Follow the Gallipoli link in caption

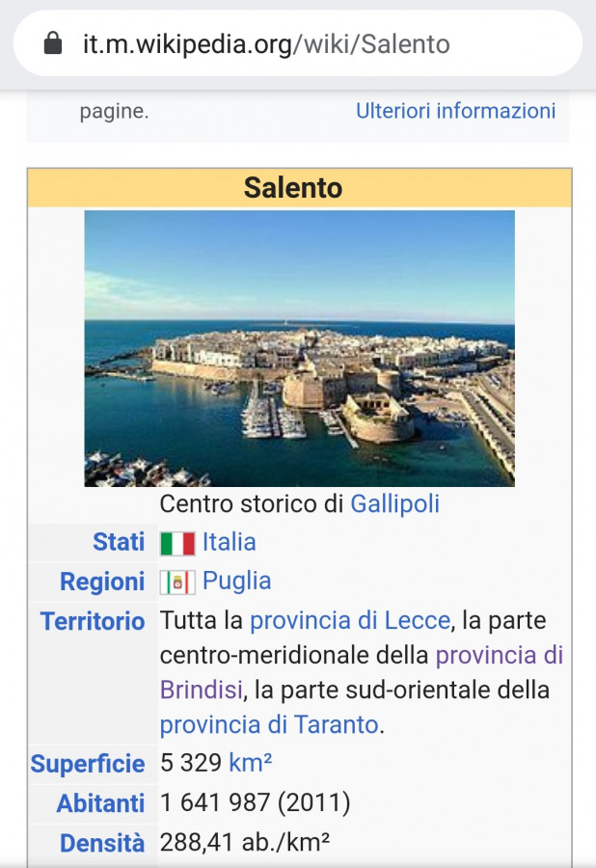394,504
